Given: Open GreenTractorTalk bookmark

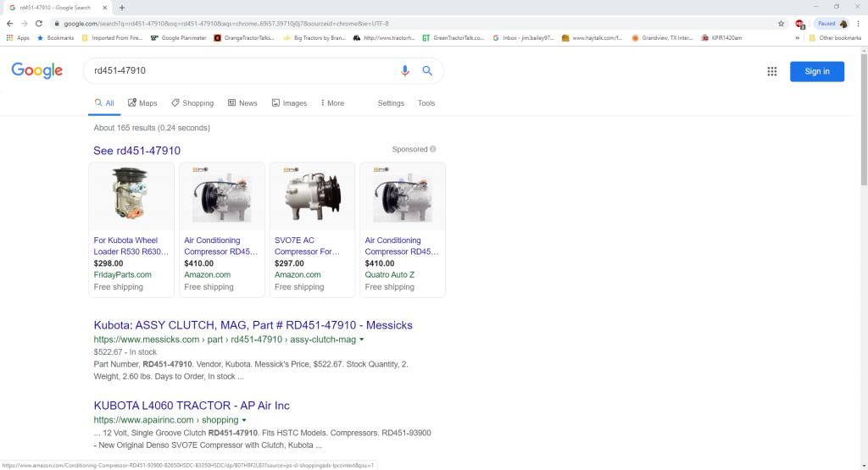Looking at the screenshot, I should [453, 38].
